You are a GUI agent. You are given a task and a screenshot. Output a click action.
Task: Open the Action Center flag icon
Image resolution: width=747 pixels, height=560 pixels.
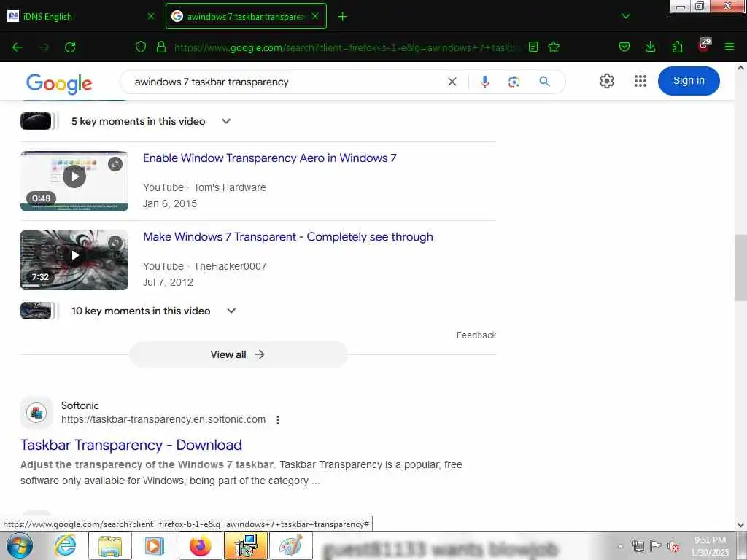pyautogui.click(x=656, y=546)
